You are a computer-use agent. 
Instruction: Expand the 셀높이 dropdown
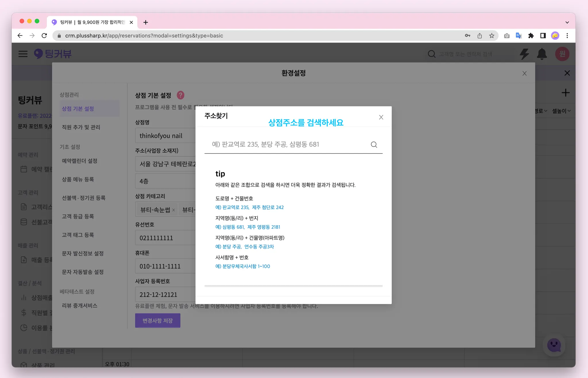point(561,111)
